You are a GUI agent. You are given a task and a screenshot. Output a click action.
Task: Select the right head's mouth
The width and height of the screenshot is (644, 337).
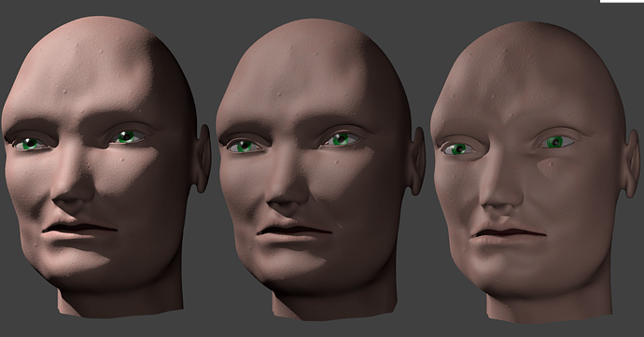click(508, 234)
